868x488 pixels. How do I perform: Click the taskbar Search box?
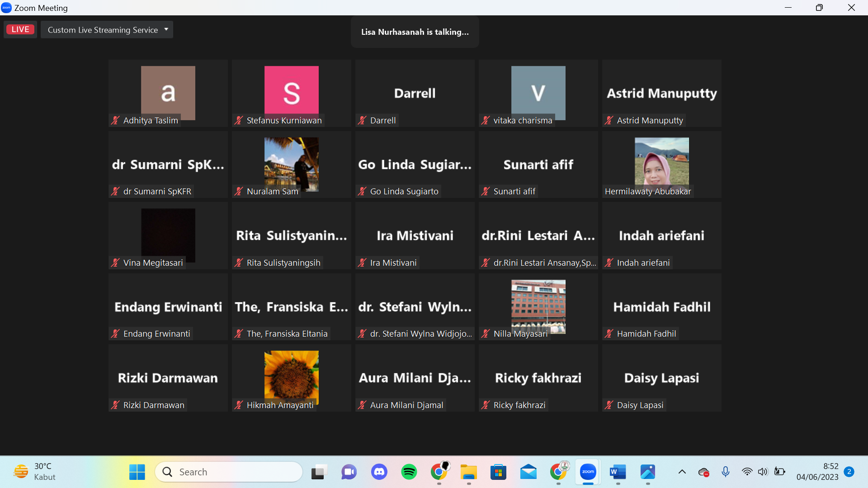point(229,472)
